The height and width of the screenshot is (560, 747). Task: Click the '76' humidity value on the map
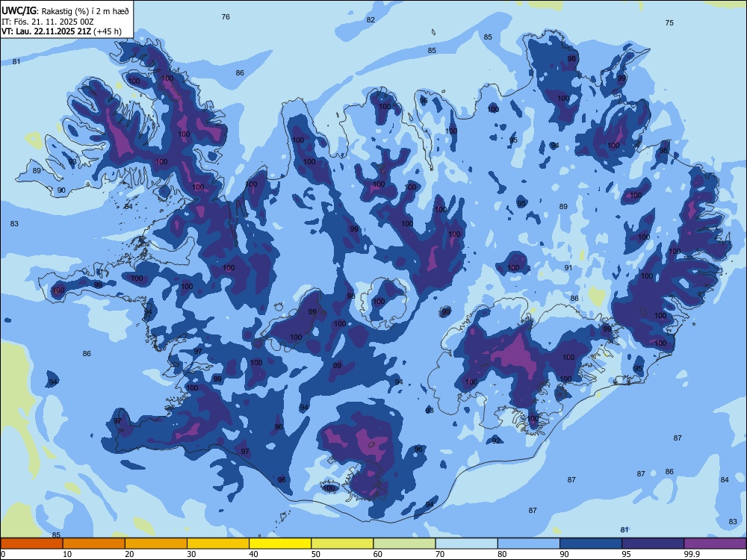coord(226,16)
